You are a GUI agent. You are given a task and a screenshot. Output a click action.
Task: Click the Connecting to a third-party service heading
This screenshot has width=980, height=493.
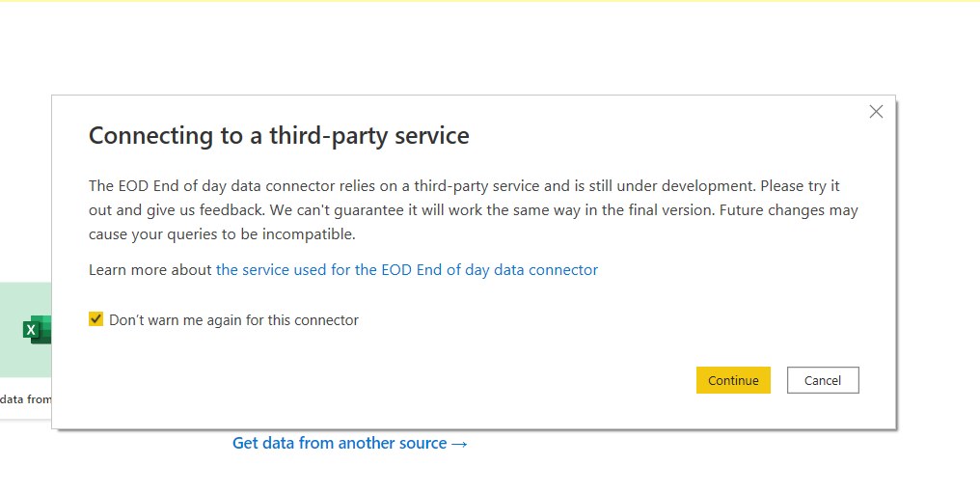tap(279, 136)
